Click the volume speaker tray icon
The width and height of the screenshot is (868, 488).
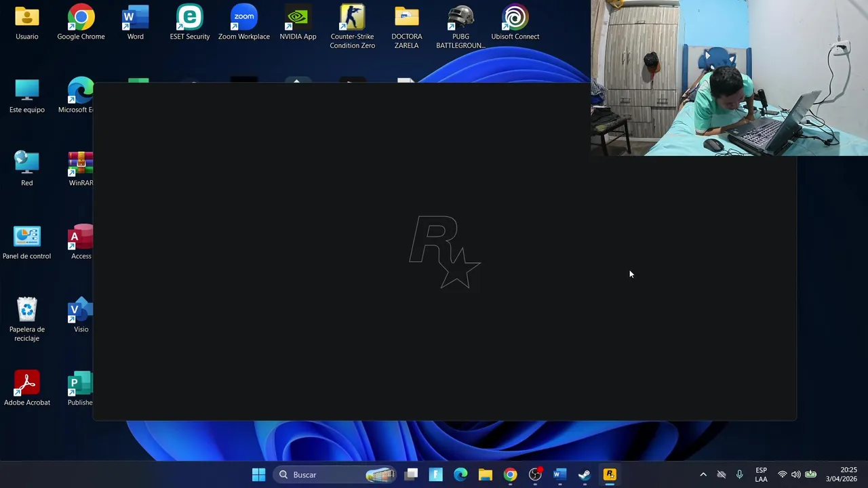click(795, 474)
